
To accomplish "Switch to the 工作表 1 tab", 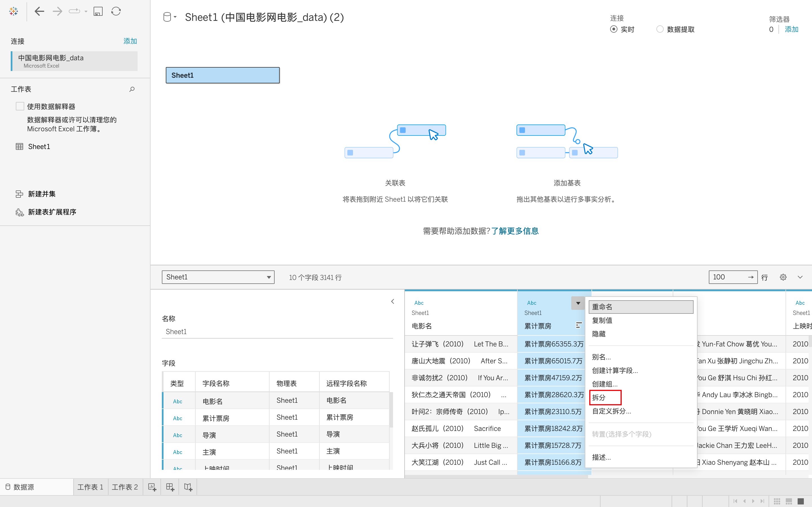I will [90, 487].
